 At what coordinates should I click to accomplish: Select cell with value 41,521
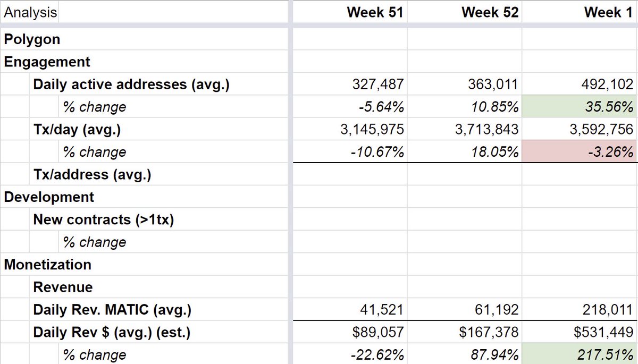tap(350, 310)
